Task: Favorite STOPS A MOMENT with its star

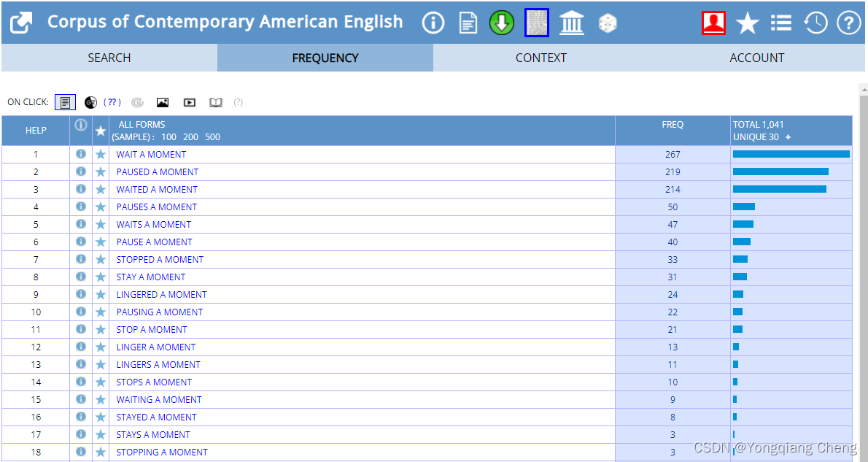Action: tap(100, 382)
